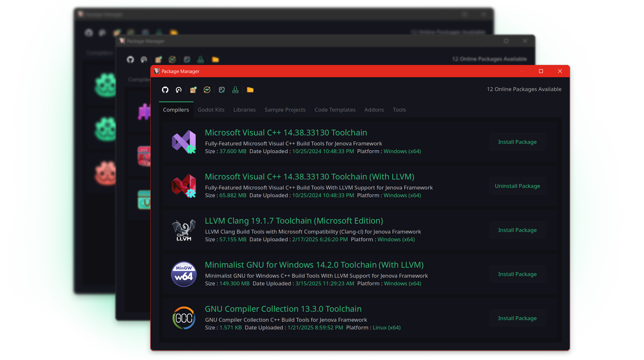
Task: Select the Sample Projects tab
Action: pos(285,110)
